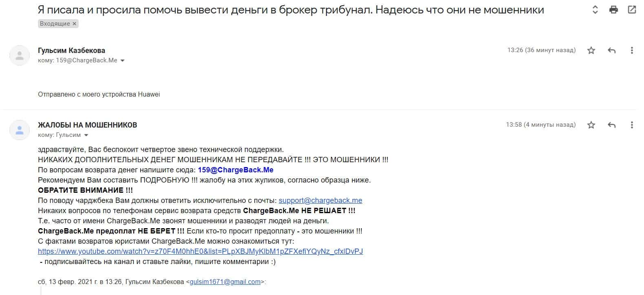Click the Входящие inbox label
644x295 pixels.
(55, 24)
